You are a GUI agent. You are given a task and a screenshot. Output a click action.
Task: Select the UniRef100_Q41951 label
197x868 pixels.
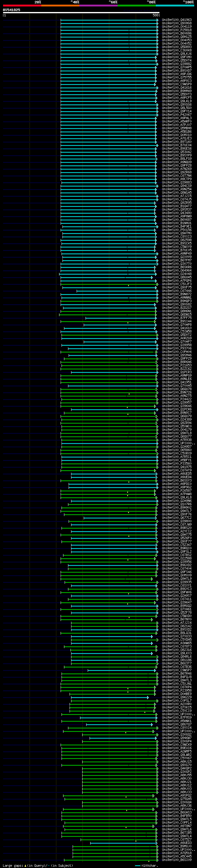pyautogui.click(x=176, y=382)
